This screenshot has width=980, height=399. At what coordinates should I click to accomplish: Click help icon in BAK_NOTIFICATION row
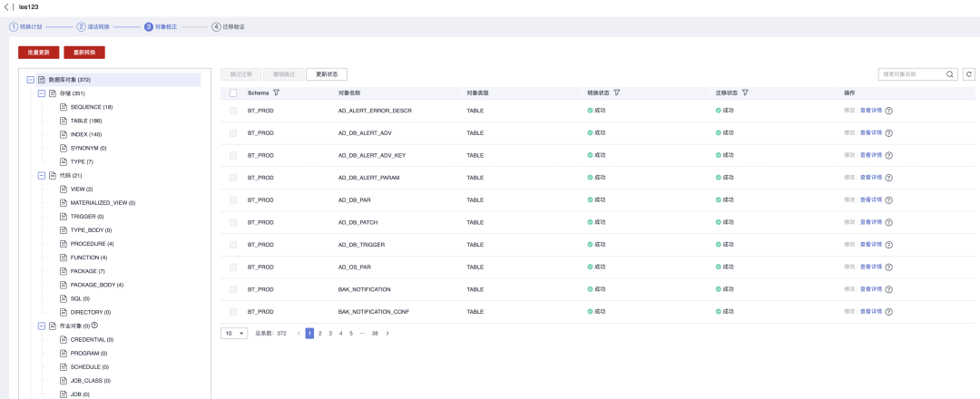[888, 289]
